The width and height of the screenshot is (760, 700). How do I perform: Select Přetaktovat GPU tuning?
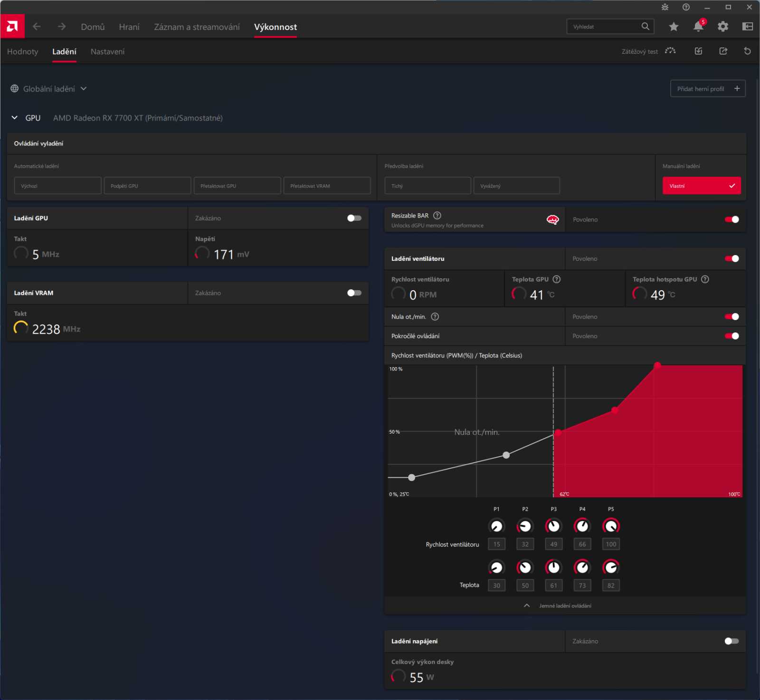(x=237, y=186)
